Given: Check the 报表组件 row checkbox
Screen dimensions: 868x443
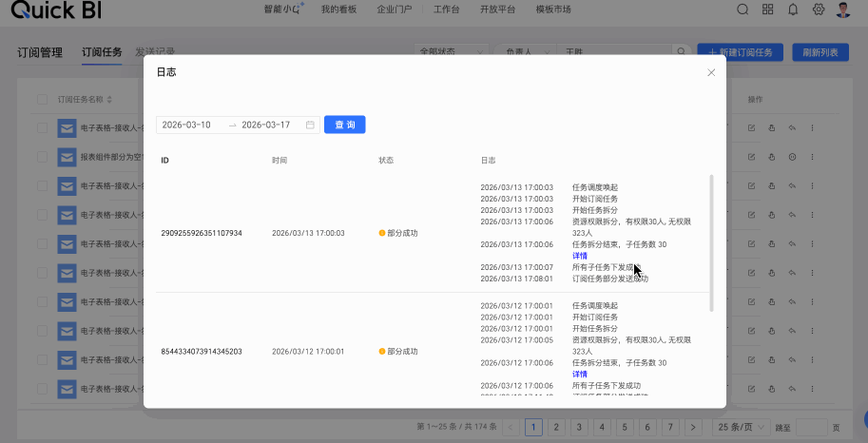Looking at the screenshot, I should [x=42, y=157].
